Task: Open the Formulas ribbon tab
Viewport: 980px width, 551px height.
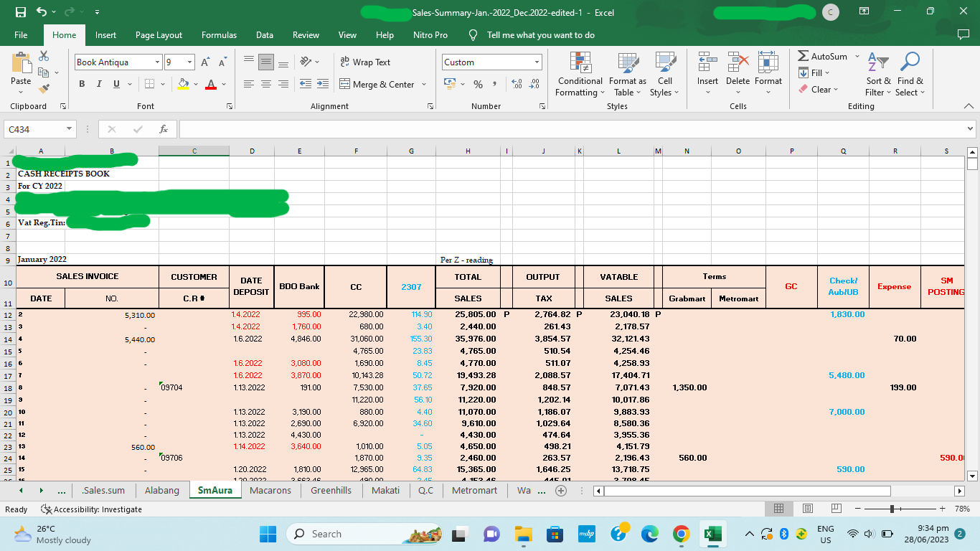Action: (219, 35)
